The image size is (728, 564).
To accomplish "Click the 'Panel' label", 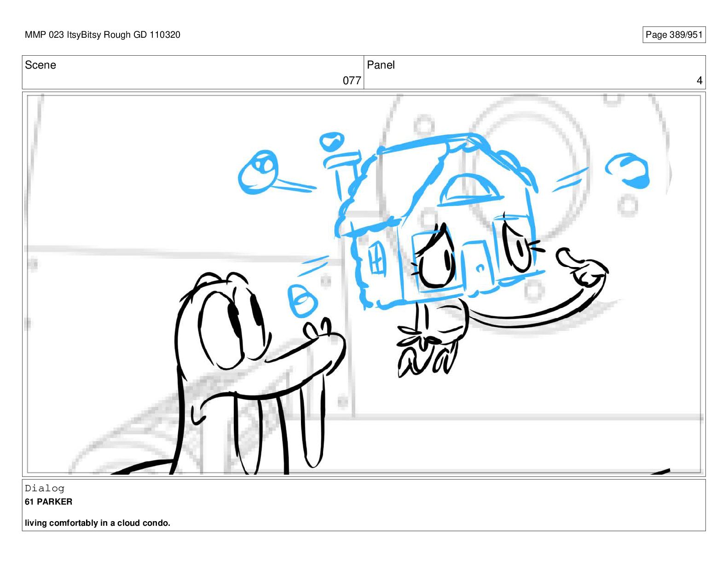I will [x=381, y=65].
